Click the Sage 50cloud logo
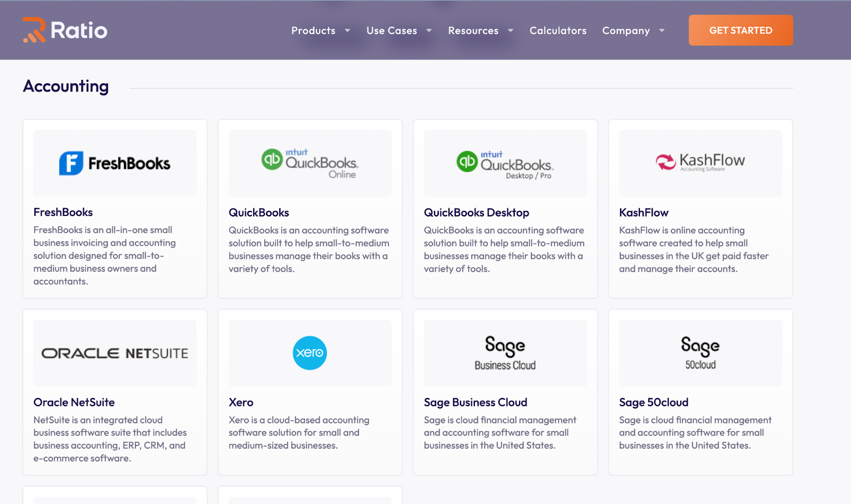Image resolution: width=851 pixels, height=504 pixels. tap(700, 353)
